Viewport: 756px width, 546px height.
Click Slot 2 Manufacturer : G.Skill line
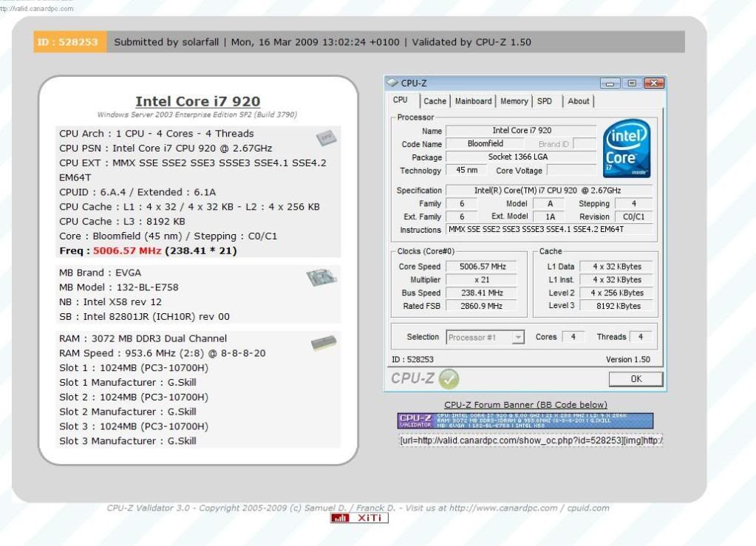click(x=127, y=412)
